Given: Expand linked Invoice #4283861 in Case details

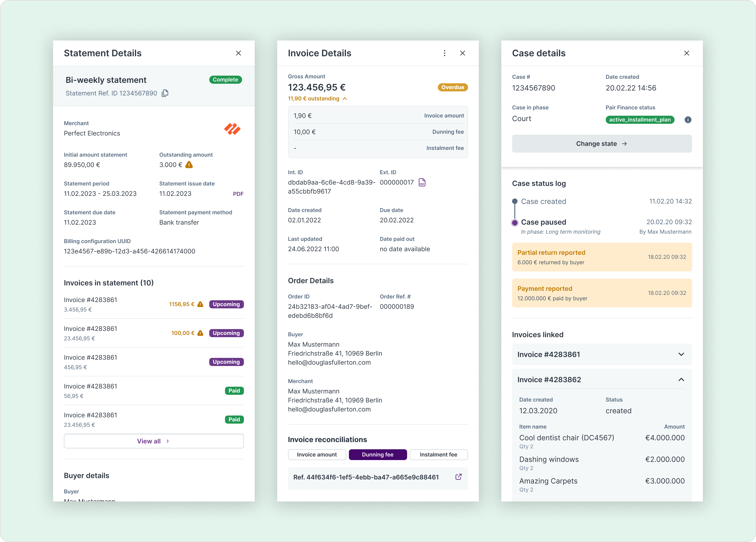Looking at the screenshot, I should click(x=681, y=354).
